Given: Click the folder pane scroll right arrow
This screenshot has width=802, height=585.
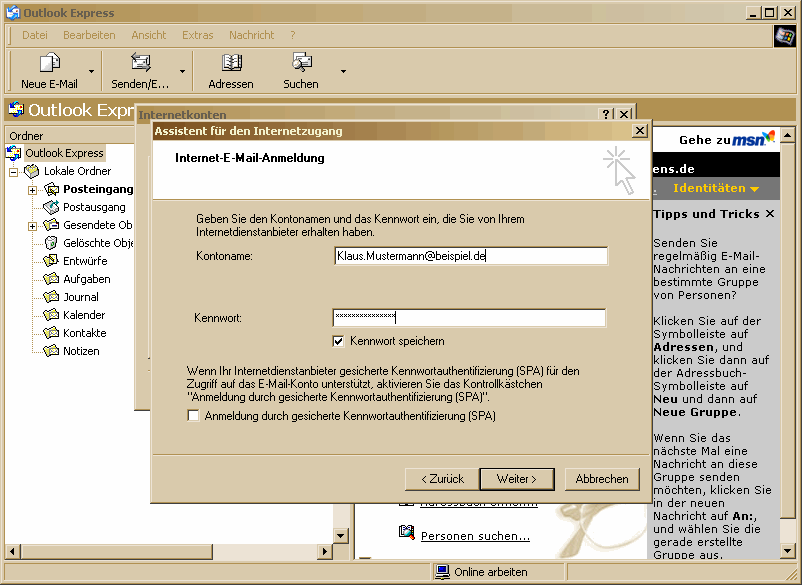Looking at the screenshot, I should click(324, 552).
